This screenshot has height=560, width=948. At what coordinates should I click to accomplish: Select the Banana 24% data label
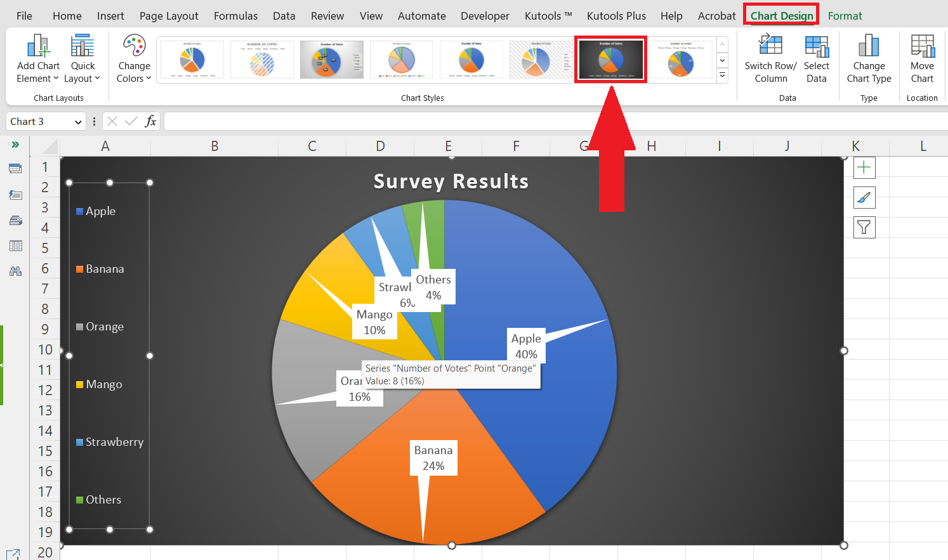point(433,458)
